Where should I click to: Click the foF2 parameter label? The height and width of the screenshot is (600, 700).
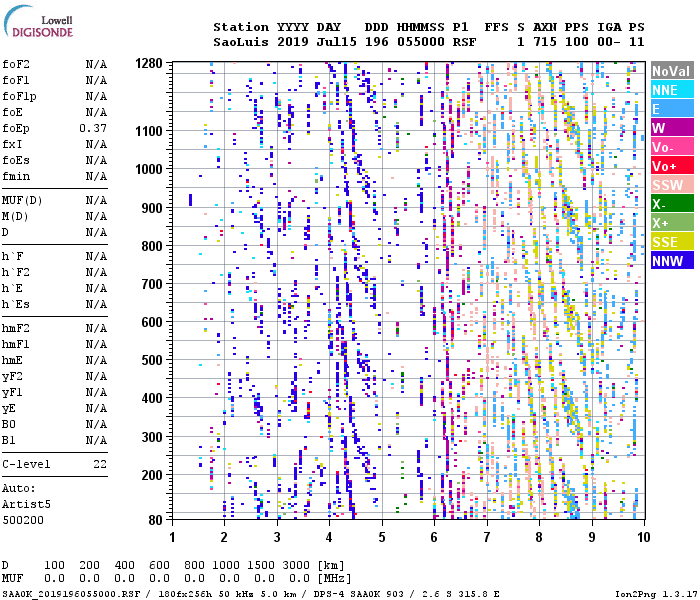[x=16, y=64]
